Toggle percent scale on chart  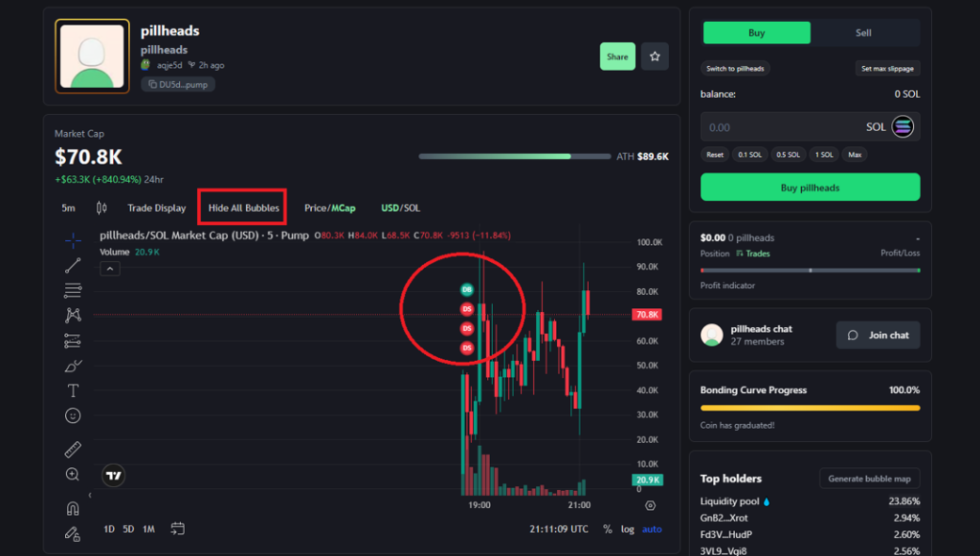click(608, 529)
